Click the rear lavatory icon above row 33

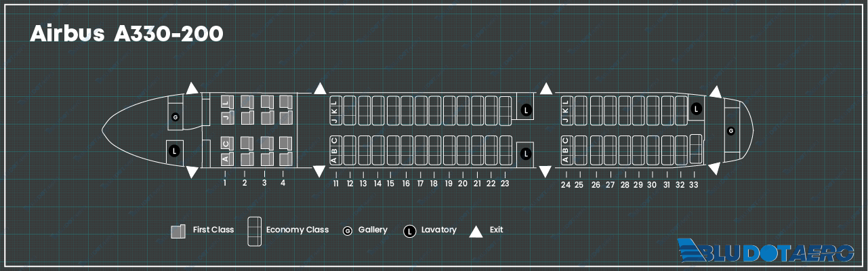coord(696,108)
